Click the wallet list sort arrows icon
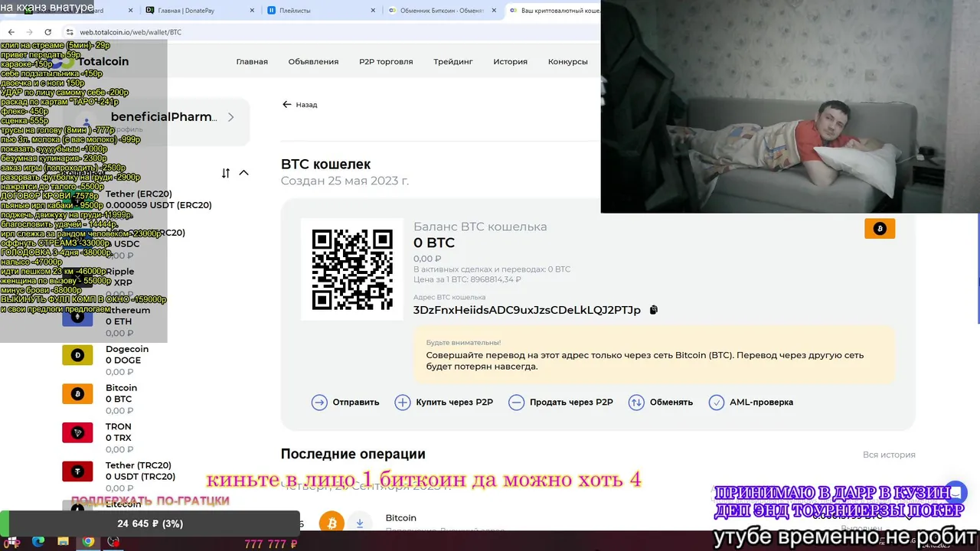Screen dimensions: 980x551 pos(225,173)
